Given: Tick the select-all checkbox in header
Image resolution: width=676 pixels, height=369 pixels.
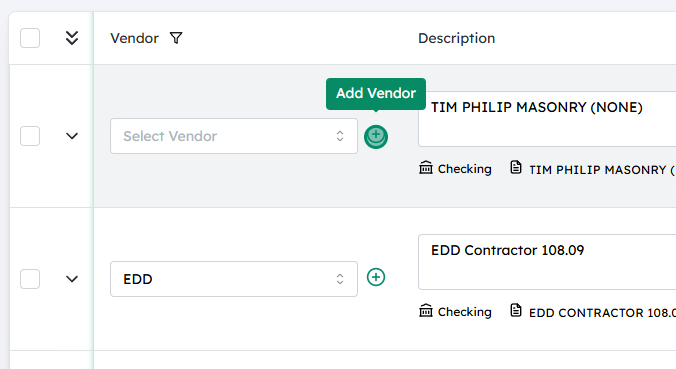Looking at the screenshot, I should click(x=30, y=38).
